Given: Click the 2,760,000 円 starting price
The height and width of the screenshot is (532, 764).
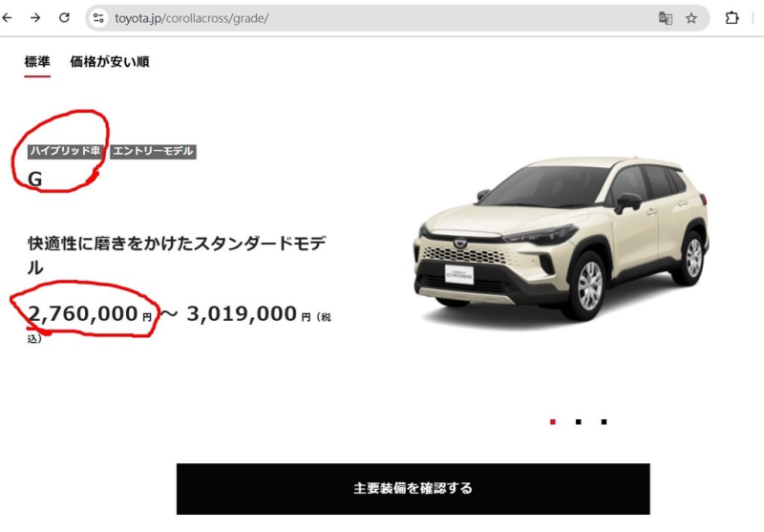Looking at the screenshot, I should (90, 313).
